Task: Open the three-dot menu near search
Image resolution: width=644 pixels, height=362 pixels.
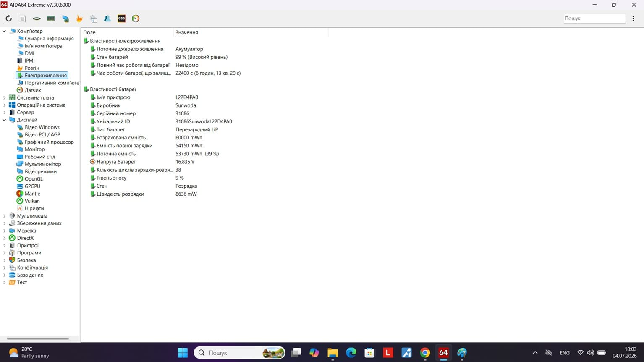Action: pyautogui.click(x=633, y=18)
